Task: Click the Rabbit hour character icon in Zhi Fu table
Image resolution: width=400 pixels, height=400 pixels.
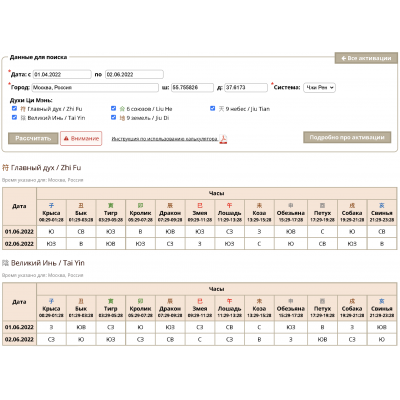Action: (140, 205)
